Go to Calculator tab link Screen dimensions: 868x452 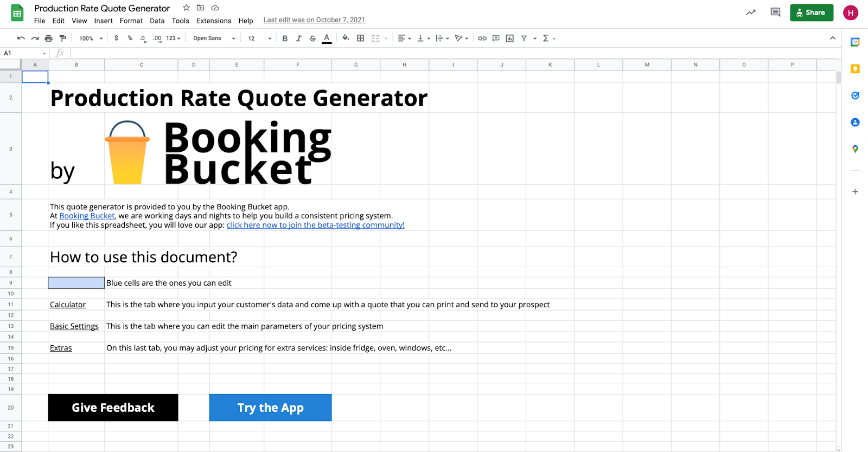click(x=68, y=305)
